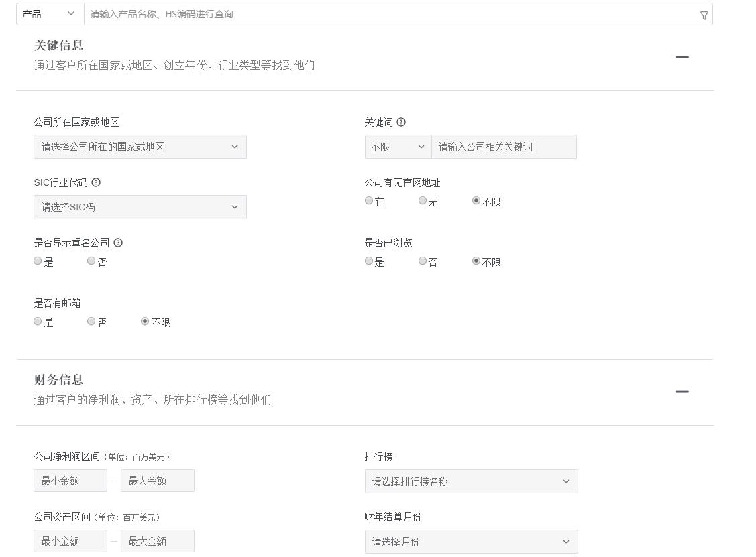Open the help tooltip icon beside 关键词
Image resolution: width=756 pixels, height=557 pixels.
[401, 122]
